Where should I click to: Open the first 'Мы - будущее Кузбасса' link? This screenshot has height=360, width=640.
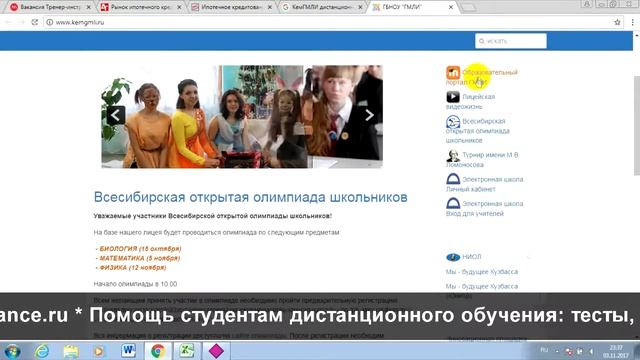click(482, 272)
